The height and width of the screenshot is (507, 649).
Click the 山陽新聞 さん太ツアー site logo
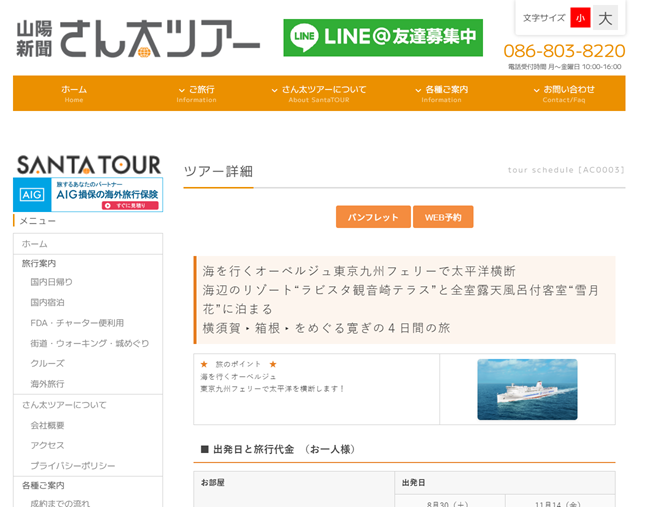[138, 39]
